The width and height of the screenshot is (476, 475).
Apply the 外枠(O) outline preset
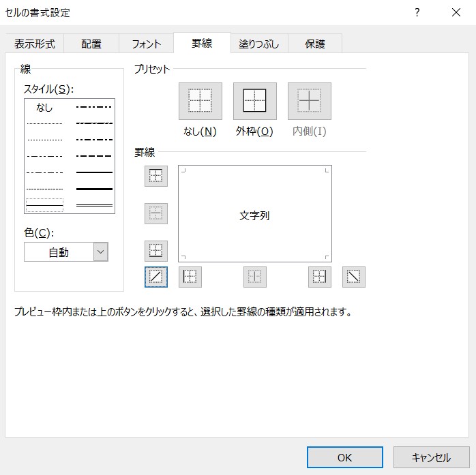pos(254,101)
